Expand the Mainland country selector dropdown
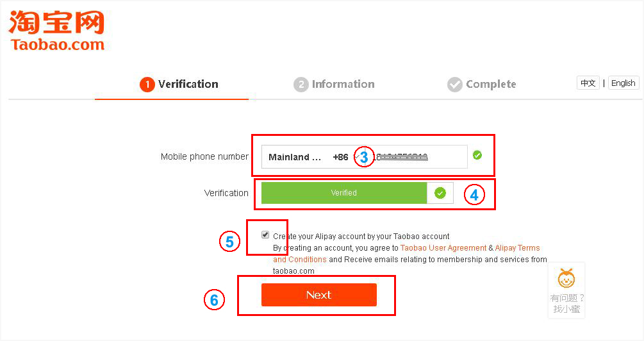The width and height of the screenshot is (644, 341). click(295, 157)
